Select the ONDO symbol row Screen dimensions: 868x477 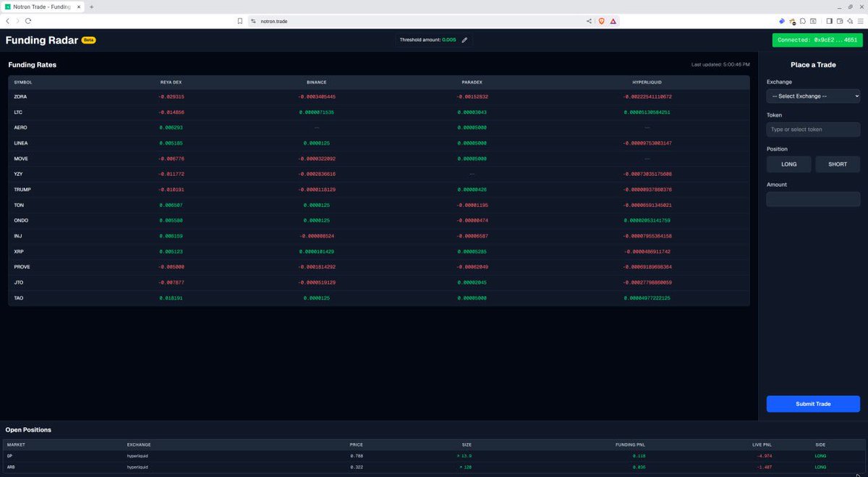click(x=379, y=221)
